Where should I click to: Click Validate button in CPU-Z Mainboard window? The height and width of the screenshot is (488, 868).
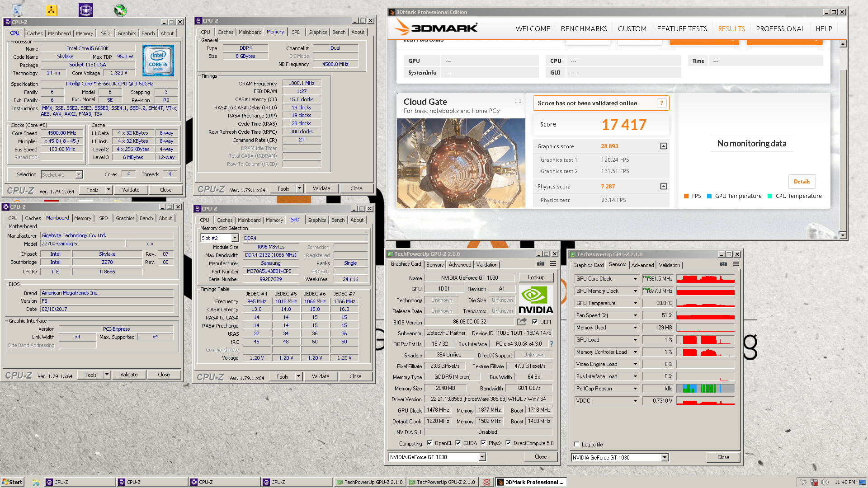129,375
